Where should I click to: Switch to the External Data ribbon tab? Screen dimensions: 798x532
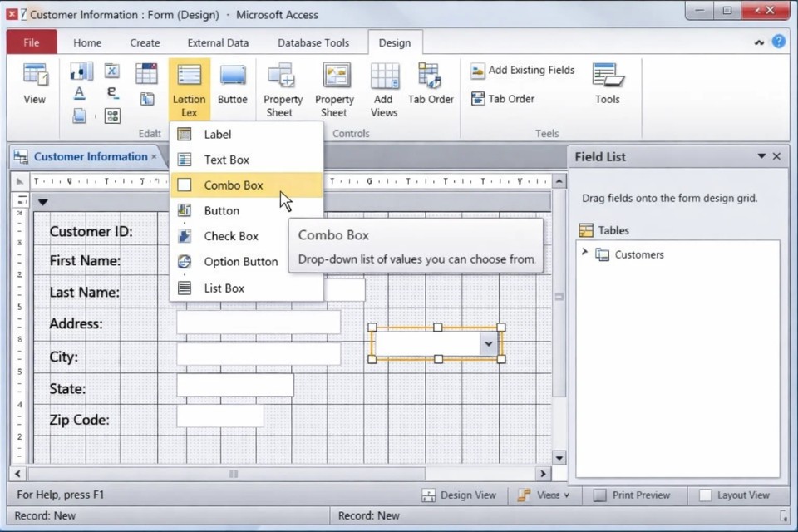click(218, 42)
